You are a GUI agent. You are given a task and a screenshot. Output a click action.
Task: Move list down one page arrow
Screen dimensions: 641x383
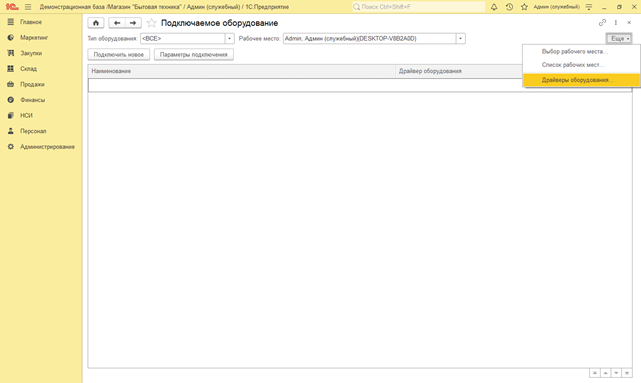(616, 373)
